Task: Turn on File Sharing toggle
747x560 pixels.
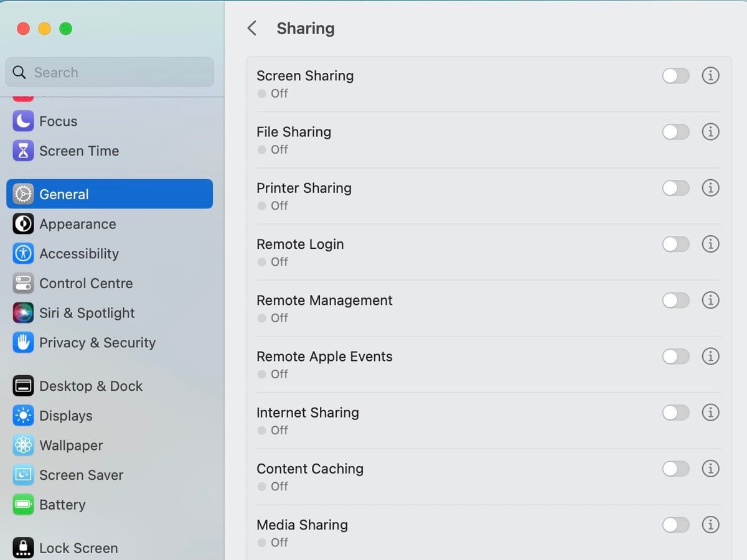Action: [x=676, y=132]
